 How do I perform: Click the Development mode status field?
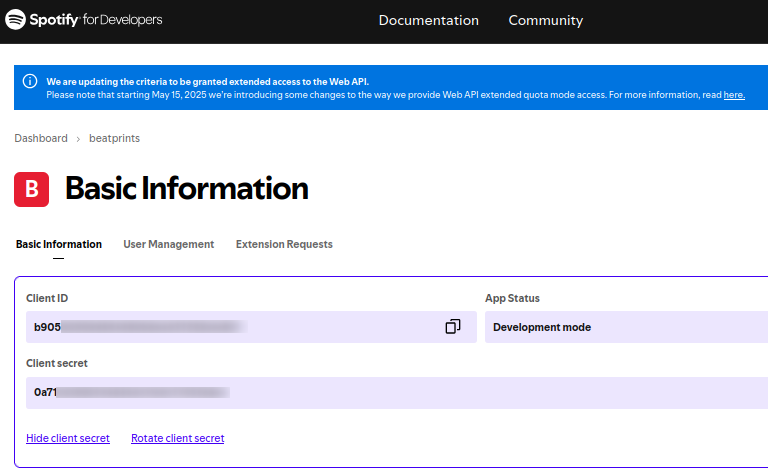point(626,327)
